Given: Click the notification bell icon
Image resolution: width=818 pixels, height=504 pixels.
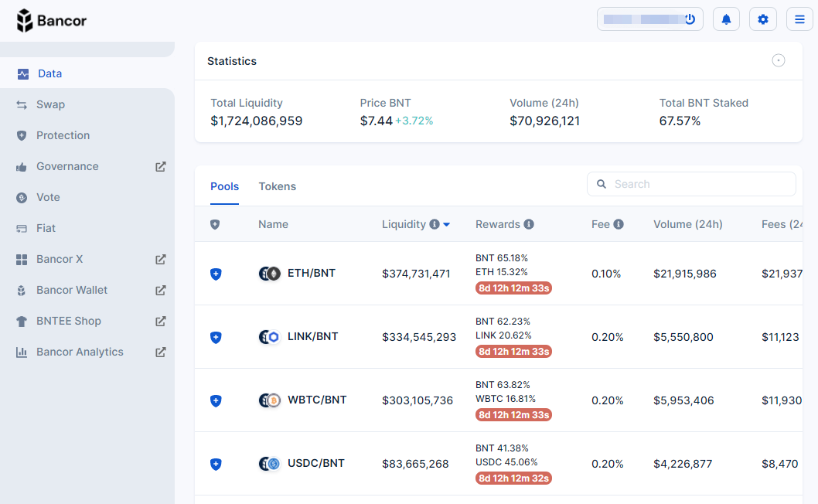Looking at the screenshot, I should (726, 19).
